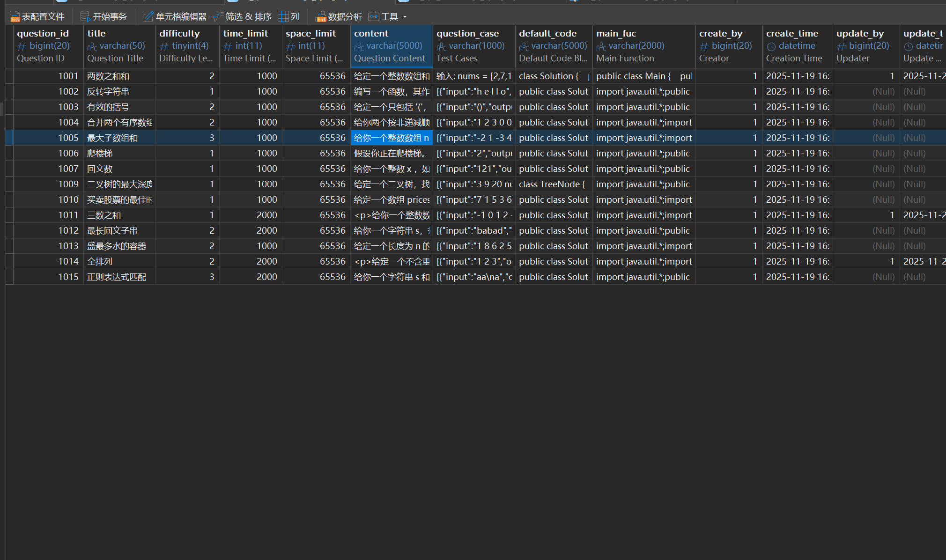This screenshot has height=560, width=946.
Task: Click question_case cell for 最长回文子串
Action: point(473,230)
